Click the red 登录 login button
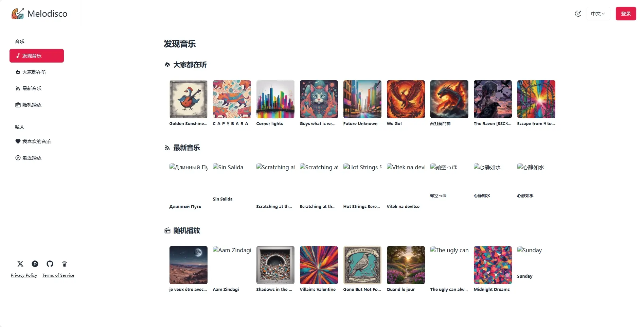Viewport: 644px width, 327px height. pyautogui.click(x=626, y=14)
